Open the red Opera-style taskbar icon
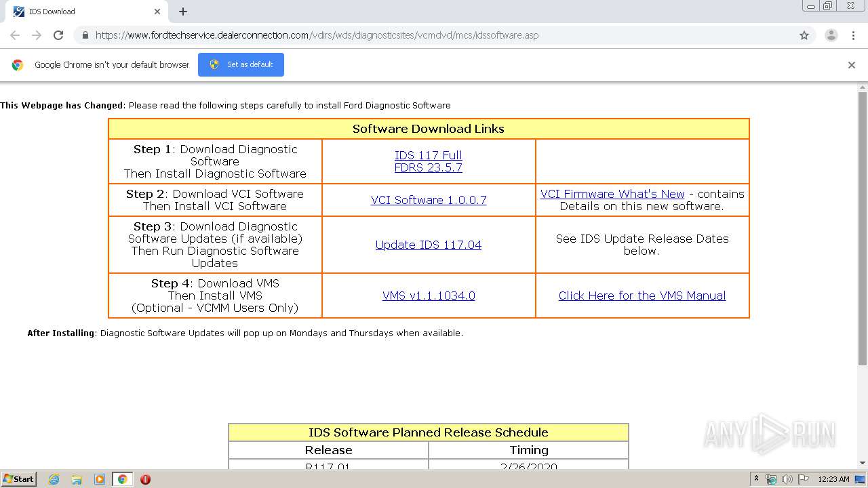This screenshot has height=488, width=868. 145,479
